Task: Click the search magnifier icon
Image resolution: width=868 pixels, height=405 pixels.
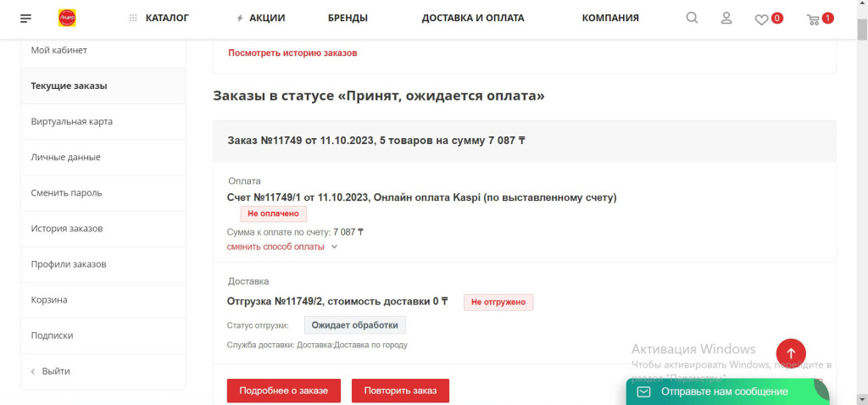Action: click(x=692, y=18)
